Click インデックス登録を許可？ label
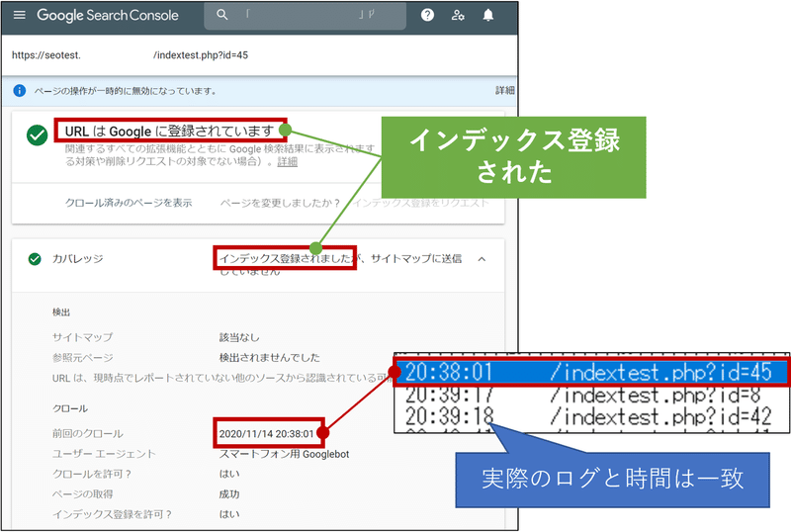 click(112, 514)
